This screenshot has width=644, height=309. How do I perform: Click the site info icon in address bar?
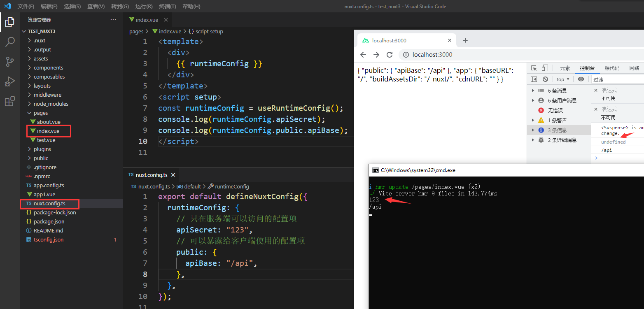(x=406, y=55)
